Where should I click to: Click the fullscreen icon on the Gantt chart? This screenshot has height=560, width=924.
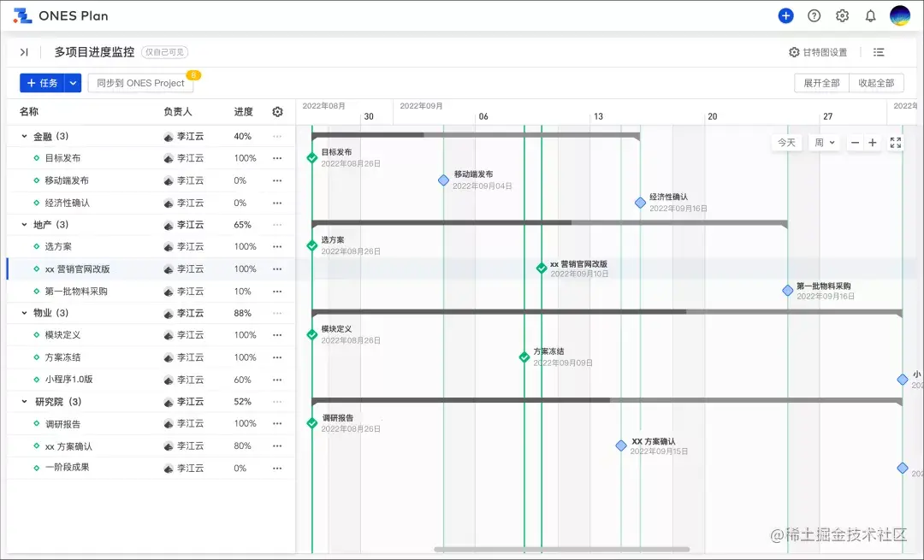[x=895, y=143]
